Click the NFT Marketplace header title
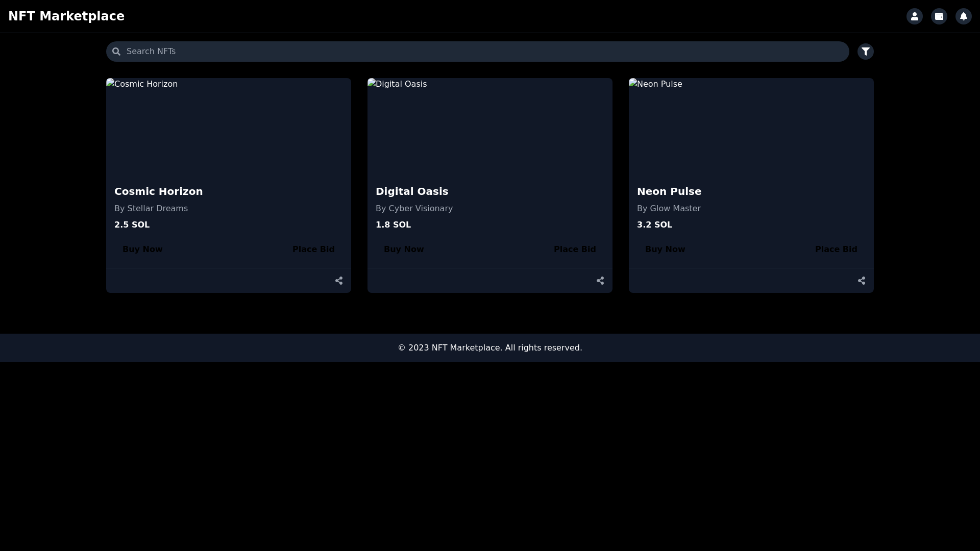This screenshot has width=980, height=551. 66,16
